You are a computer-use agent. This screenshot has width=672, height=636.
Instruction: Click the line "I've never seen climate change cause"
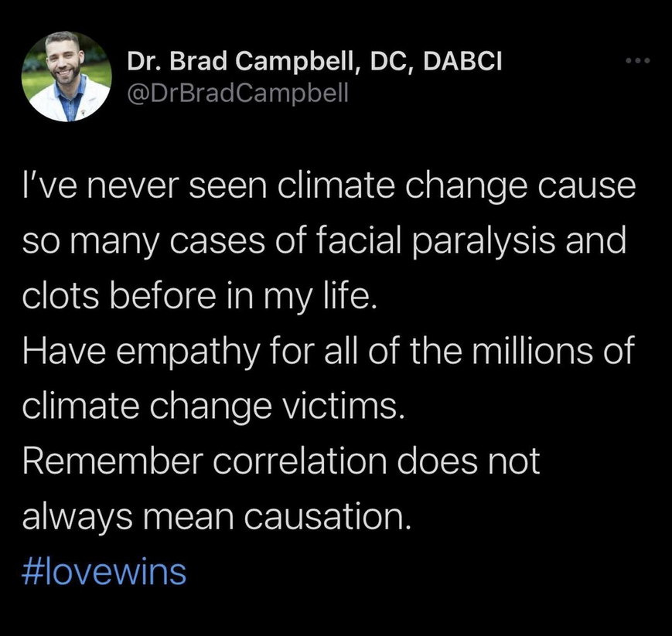click(329, 186)
